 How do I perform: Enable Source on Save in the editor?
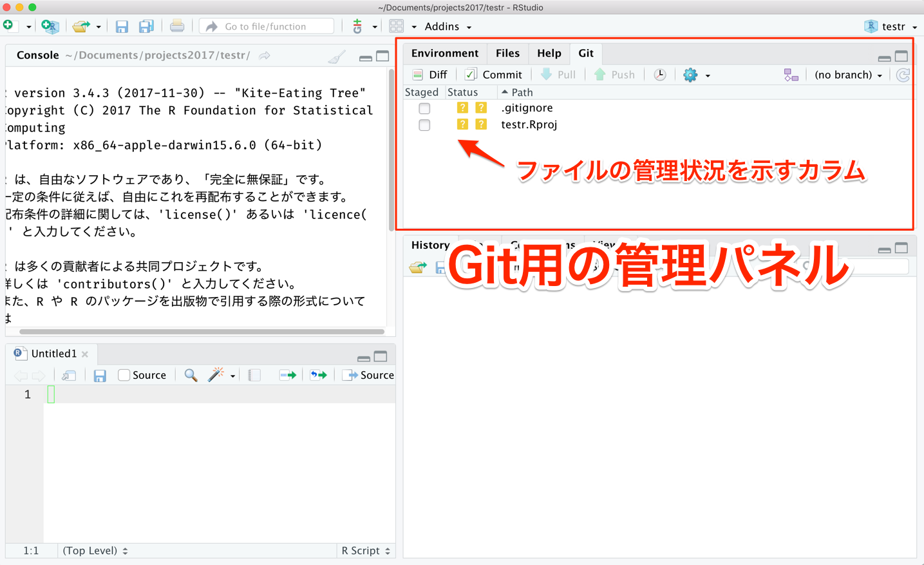[124, 375]
